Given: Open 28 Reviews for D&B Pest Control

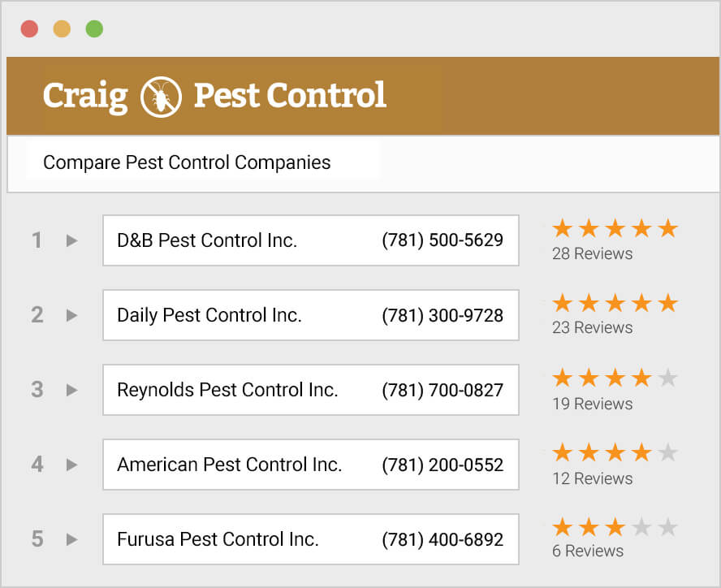Looking at the screenshot, I should point(593,253).
